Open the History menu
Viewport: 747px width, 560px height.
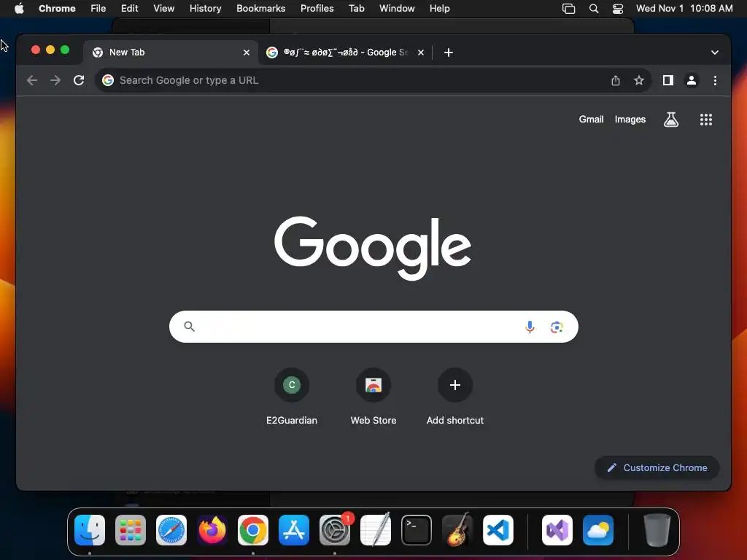click(x=205, y=8)
